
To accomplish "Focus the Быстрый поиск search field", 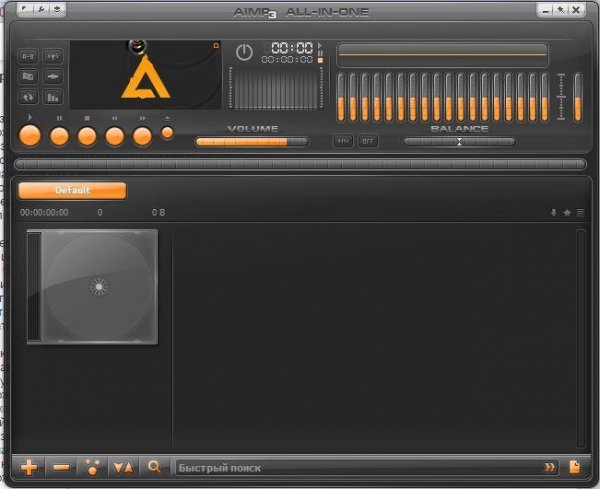I will [x=358, y=468].
